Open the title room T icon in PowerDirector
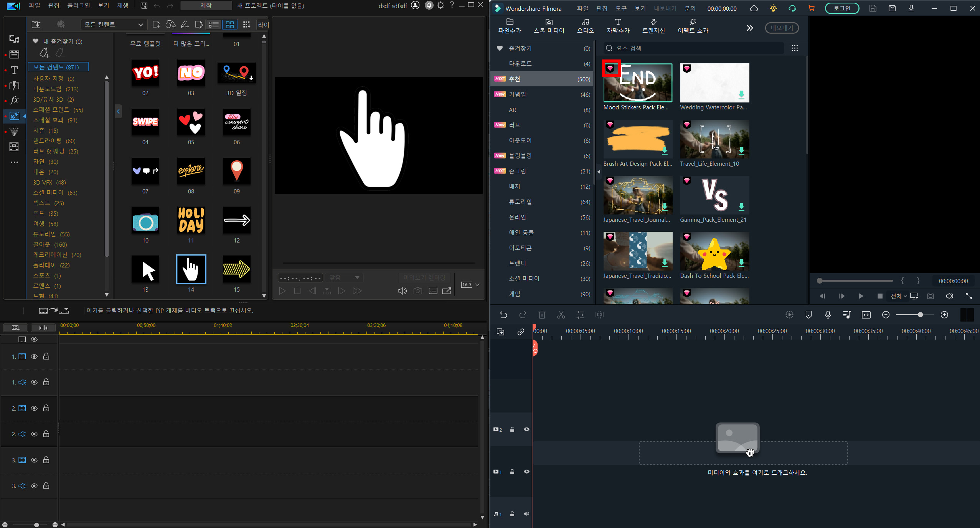This screenshot has width=980, height=528. [x=14, y=70]
